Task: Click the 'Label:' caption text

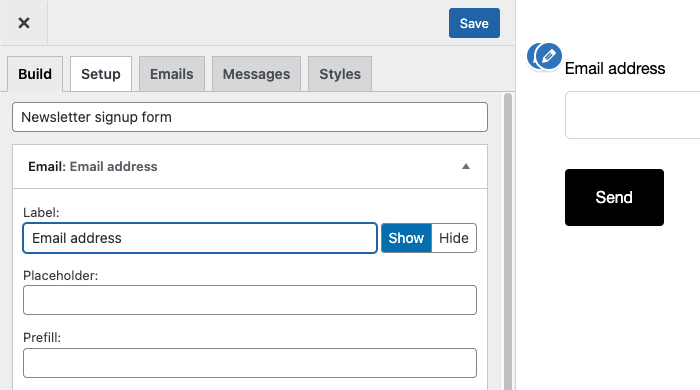Action: [x=41, y=212]
